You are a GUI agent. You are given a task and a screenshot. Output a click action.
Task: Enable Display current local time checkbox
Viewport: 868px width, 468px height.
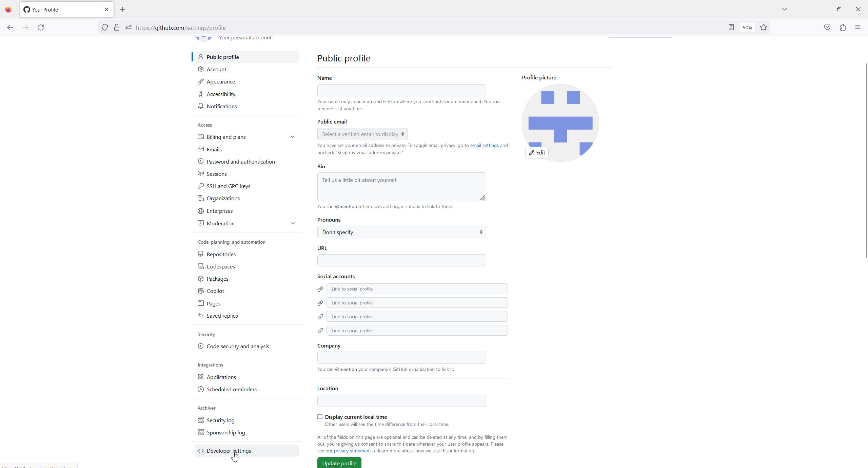(x=320, y=416)
